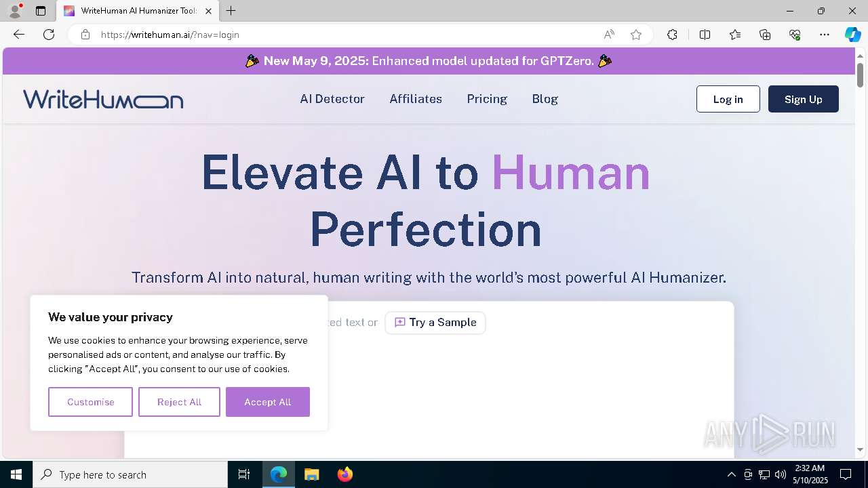Click the WriteHuman logo
This screenshot has height=488, width=868.
point(103,99)
